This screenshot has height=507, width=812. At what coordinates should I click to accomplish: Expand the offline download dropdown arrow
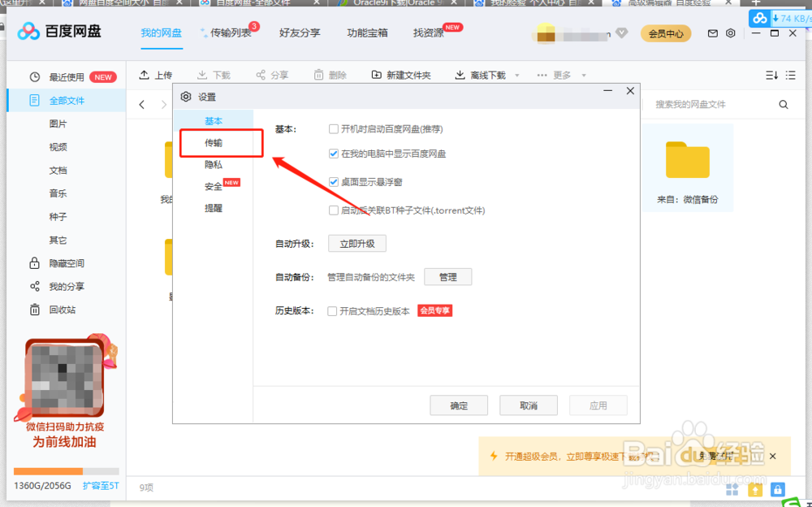(x=516, y=76)
